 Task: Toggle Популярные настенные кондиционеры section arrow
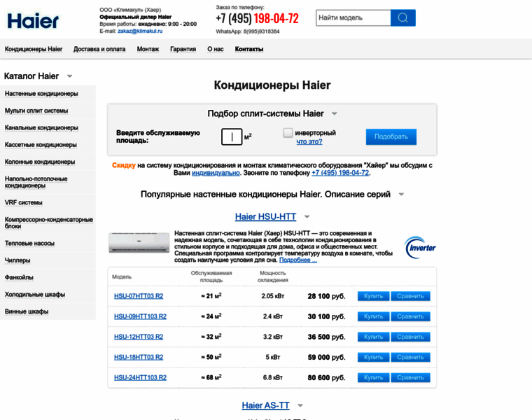(x=401, y=195)
